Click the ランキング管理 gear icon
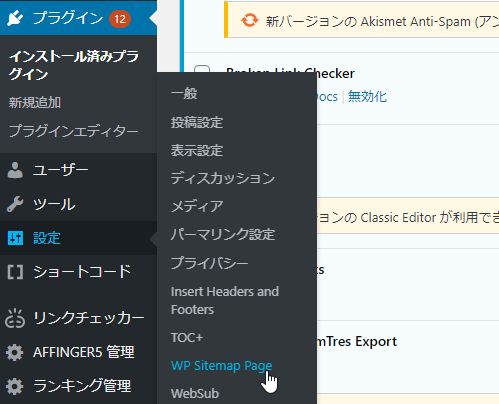 (x=15, y=386)
